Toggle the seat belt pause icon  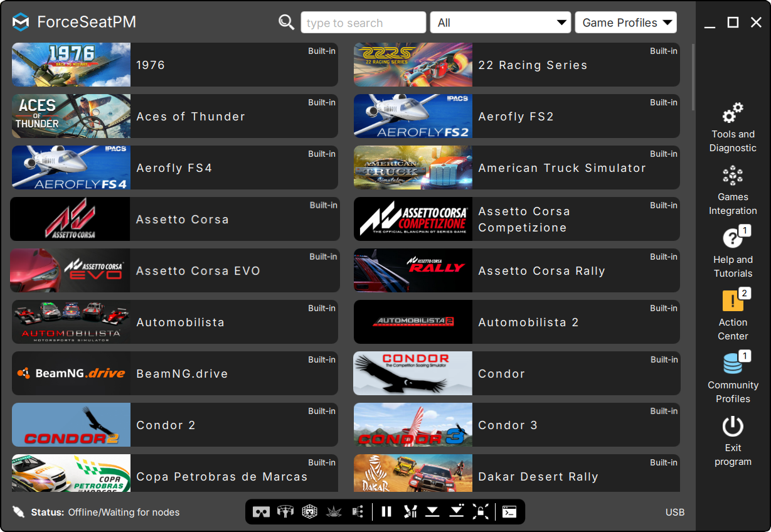[x=410, y=512]
